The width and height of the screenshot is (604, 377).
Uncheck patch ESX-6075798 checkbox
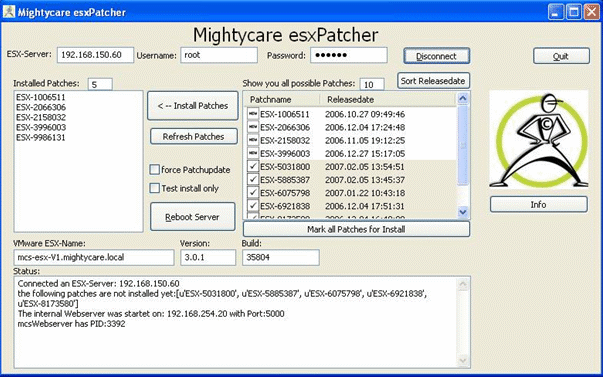253,193
